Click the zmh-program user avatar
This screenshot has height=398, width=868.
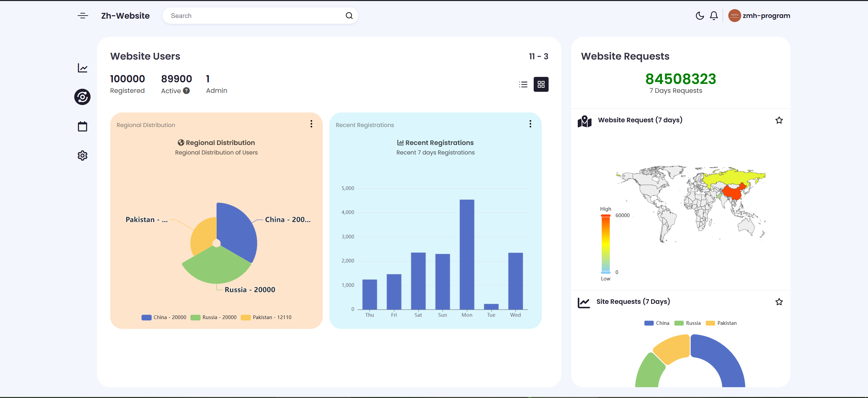coord(734,16)
